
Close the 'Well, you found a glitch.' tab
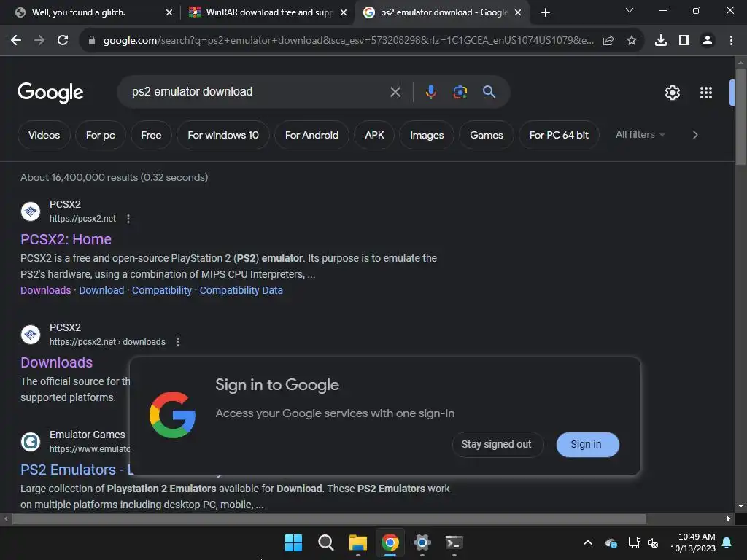(x=169, y=12)
